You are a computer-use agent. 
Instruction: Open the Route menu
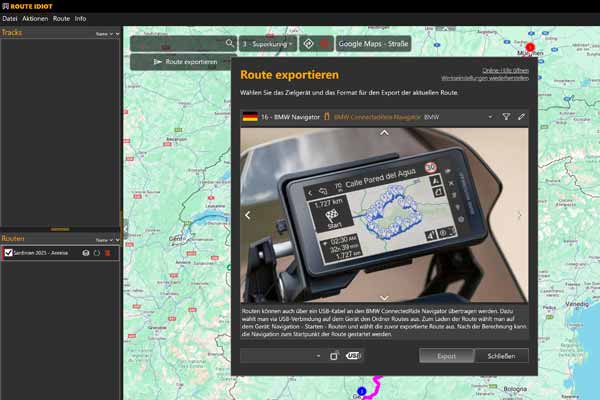[x=61, y=18]
